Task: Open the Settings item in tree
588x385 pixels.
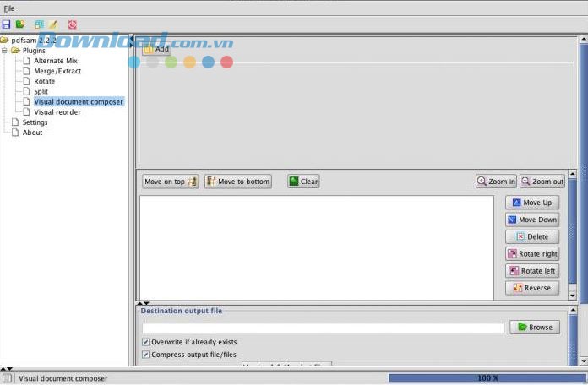Action: click(x=35, y=122)
